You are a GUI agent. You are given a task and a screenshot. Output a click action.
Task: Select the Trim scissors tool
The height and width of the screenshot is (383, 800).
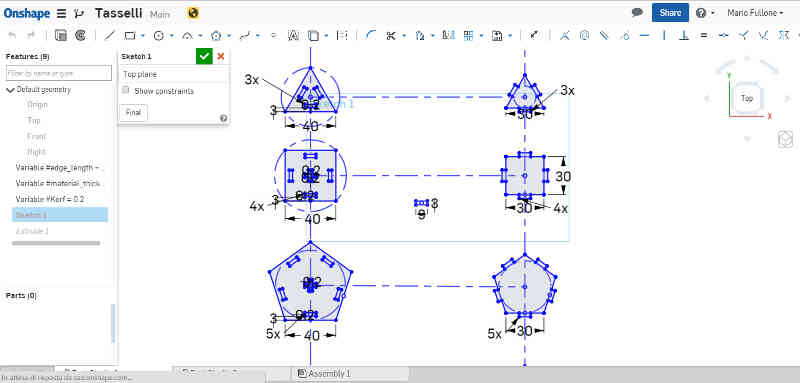click(391, 35)
